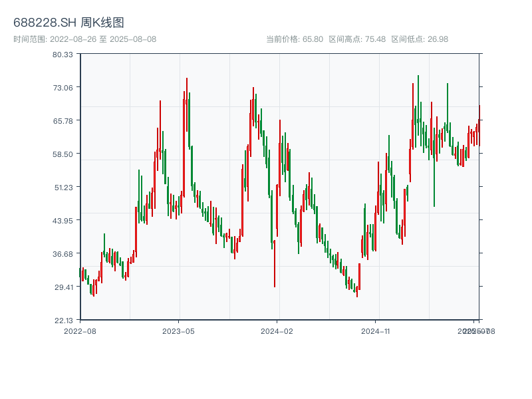Viewport: 532px width, 399px height.
Task: Click the period high label 区间高点: 75.48
Action: point(357,39)
